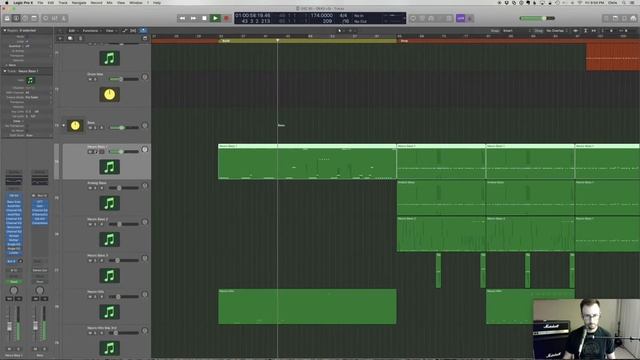Toggle Show Automation button in tracks menu bar
The image size is (640, 360).
click(x=125, y=31)
